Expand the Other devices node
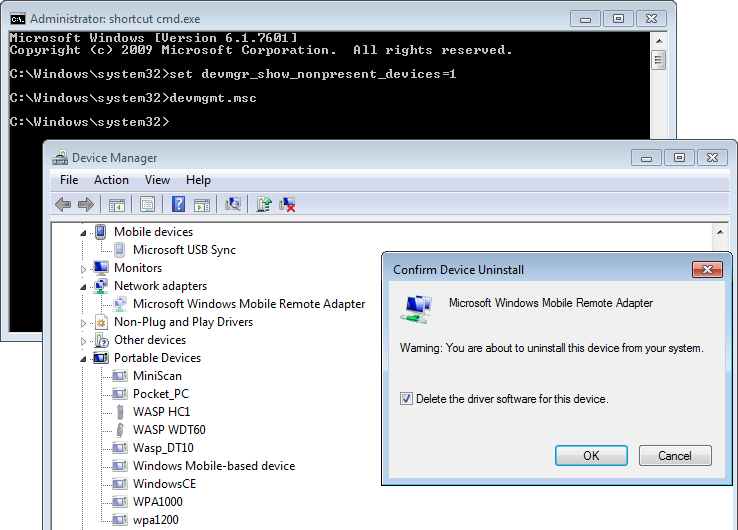The height and width of the screenshot is (530, 738). (83, 341)
